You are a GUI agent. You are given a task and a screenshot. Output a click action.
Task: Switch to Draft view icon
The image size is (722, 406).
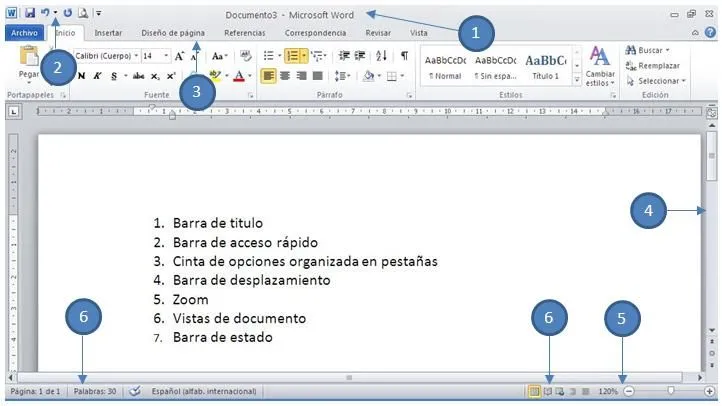(586, 392)
